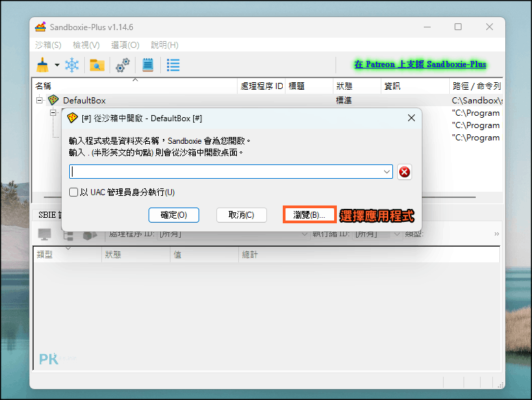
Task: Click the blue list view icon
Action: point(173,65)
